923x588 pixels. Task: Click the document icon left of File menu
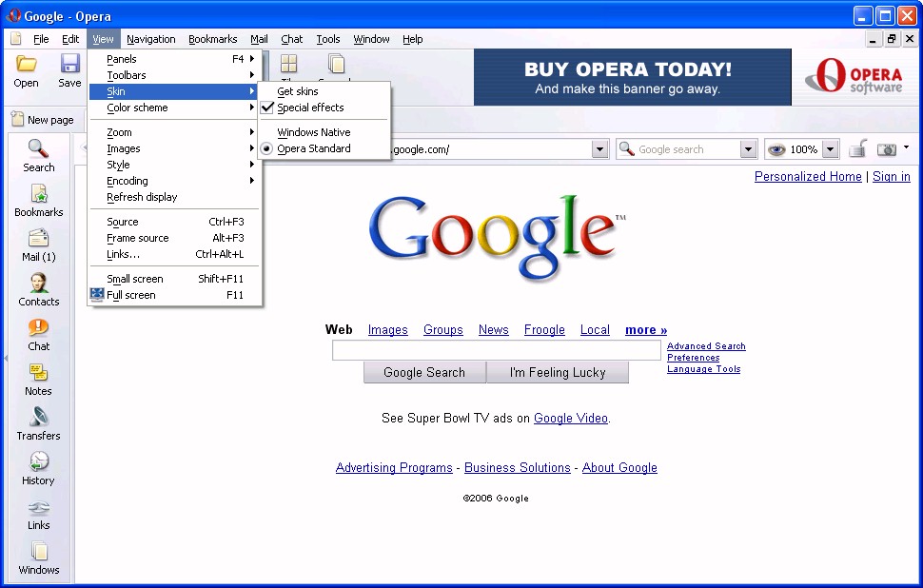pyautogui.click(x=16, y=39)
